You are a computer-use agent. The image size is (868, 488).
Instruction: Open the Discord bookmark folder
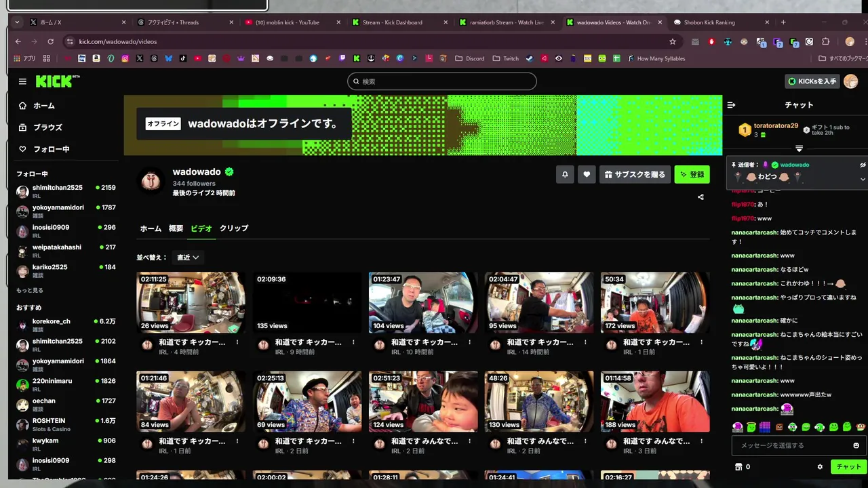469,59
